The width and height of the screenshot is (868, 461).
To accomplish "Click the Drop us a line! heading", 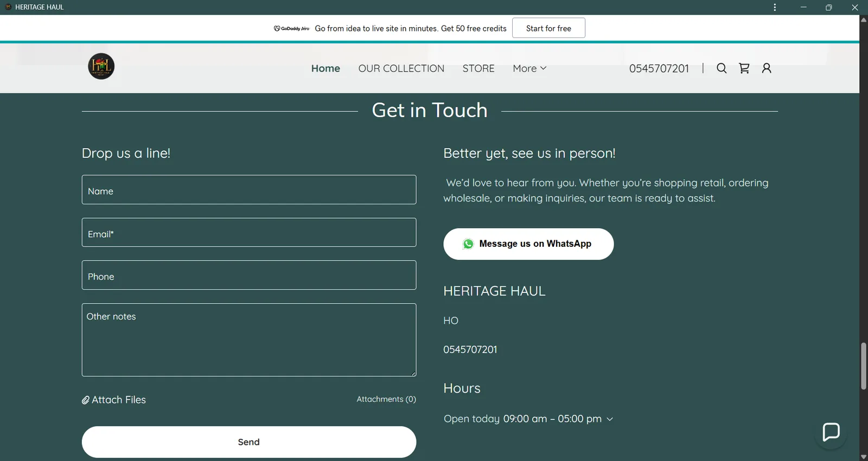I will tap(126, 153).
